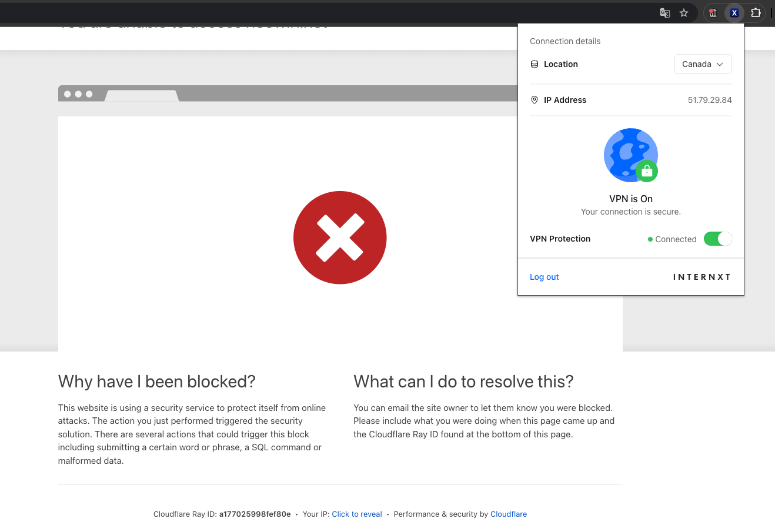This screenshot has height=532, width=775.
Task: Click the VPN Protection label
Action: tap(560, 239)
